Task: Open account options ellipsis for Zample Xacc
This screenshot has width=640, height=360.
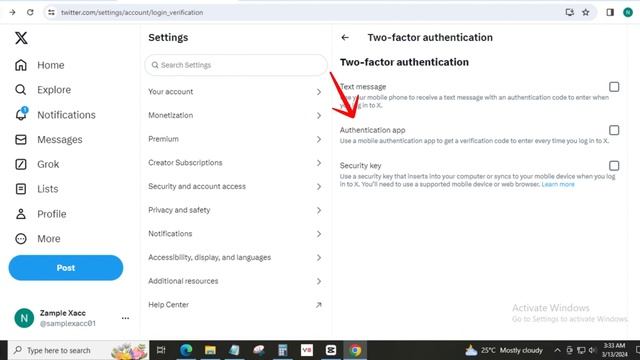Action: click(x=125, y=318)
